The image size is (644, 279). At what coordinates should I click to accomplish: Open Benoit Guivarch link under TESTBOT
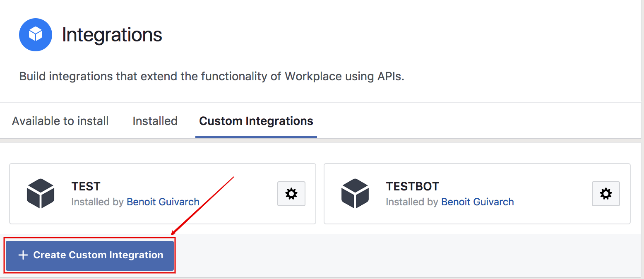pos(478,202)
